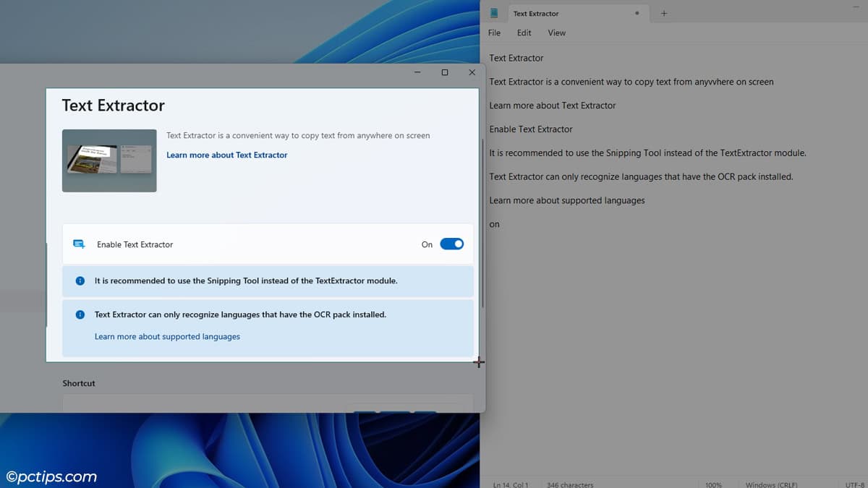
Task: Click the Text Extractor preview thumbnail image
Action: [109, 160]
